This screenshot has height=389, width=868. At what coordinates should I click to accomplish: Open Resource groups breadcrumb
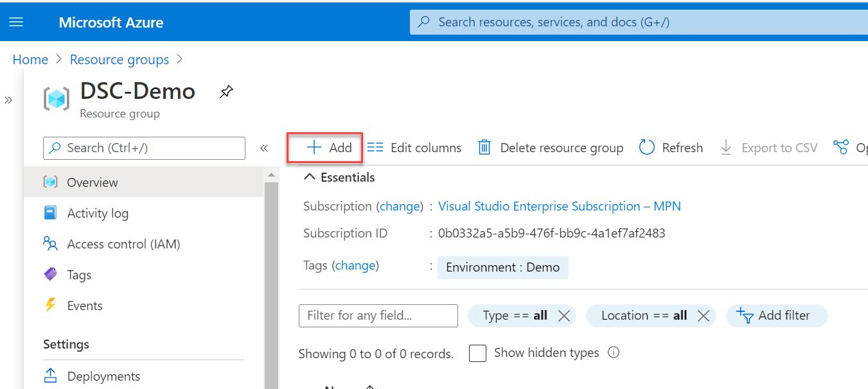pyautogui.click(x=120, y=60)
